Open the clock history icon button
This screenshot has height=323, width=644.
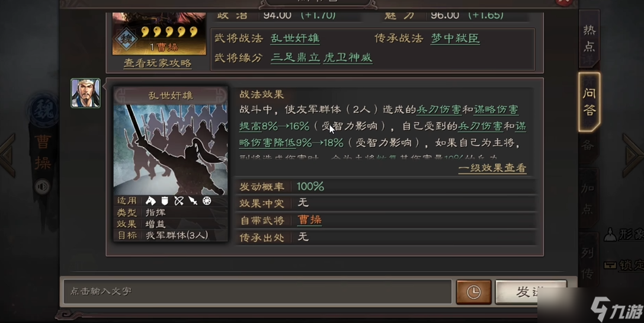click(x=473, y=292)
